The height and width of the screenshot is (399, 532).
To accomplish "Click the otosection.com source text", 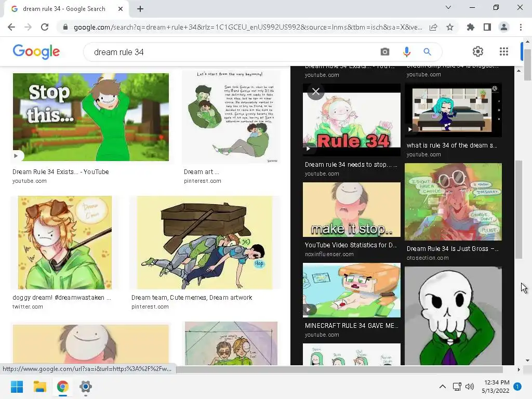I will (427, 258).
